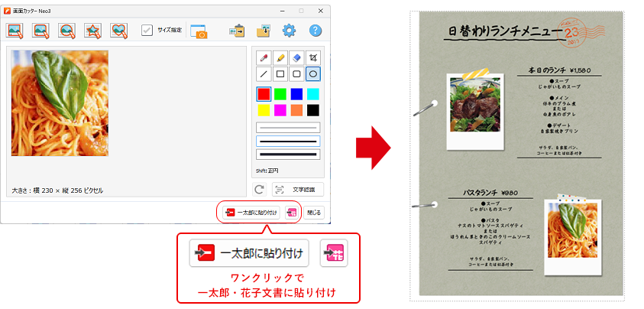Select the rectangle capture icon
Image resolution: width=644 pixels, height=309 pixels.
click(x=15, y=31)
